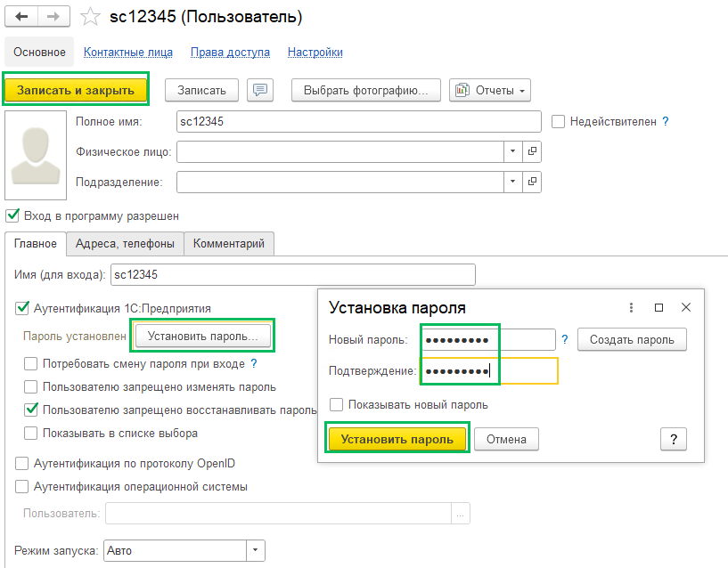Open form of Подразделение field

click(532, 183)
